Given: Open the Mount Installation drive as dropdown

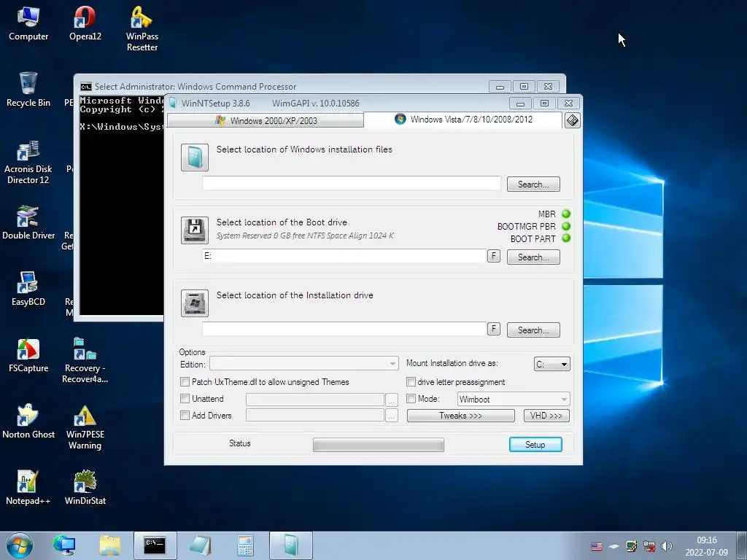Looking at the screenshot, I should pyautogui.click(x=552, y=365).
